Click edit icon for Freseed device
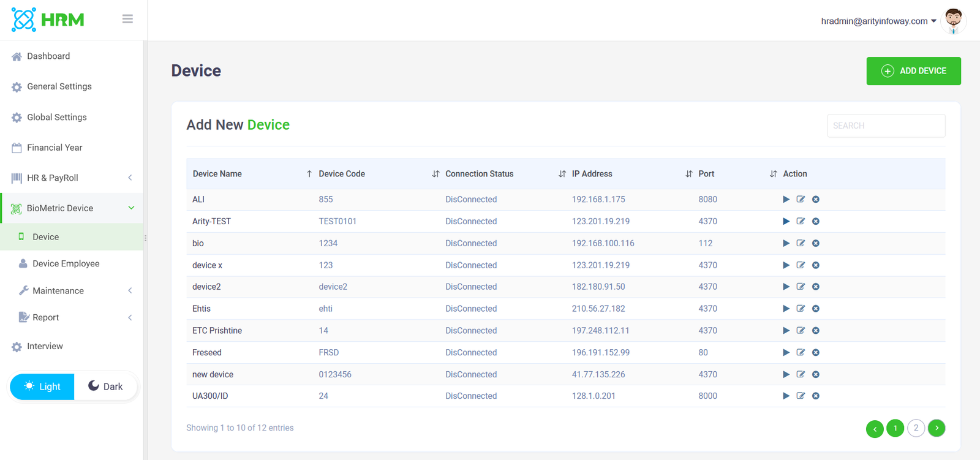Screen dimensions: 980x460 (x=801, y=352)
